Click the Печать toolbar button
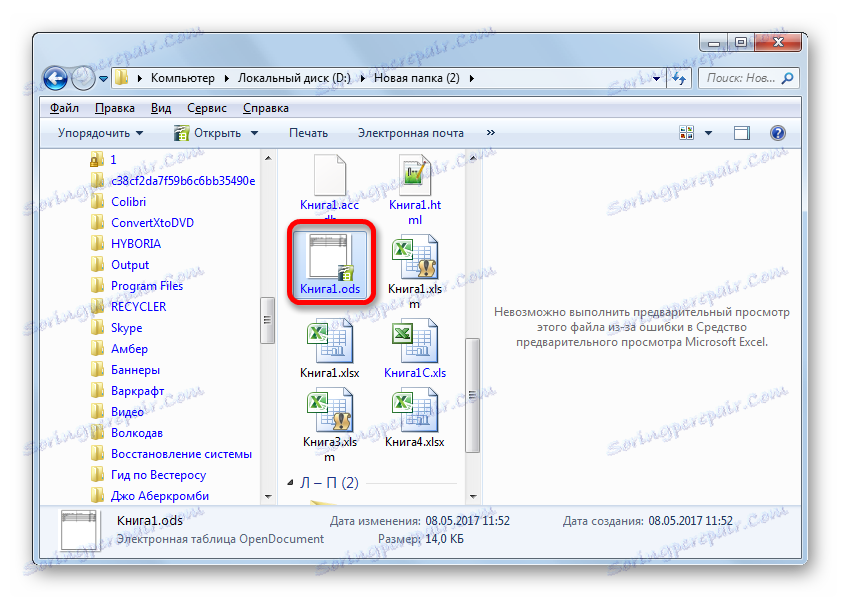 coord(308,133)
